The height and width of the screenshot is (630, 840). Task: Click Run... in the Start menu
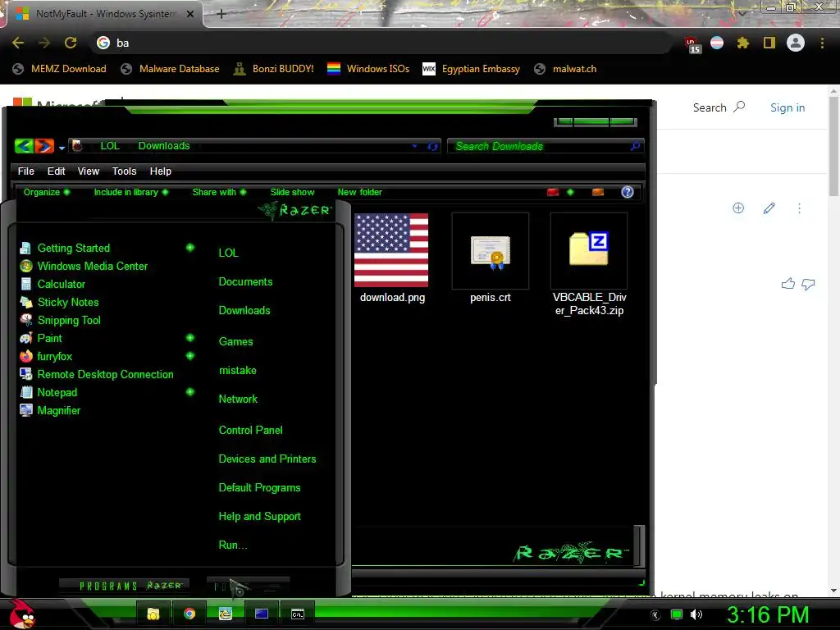pos(233,546)
